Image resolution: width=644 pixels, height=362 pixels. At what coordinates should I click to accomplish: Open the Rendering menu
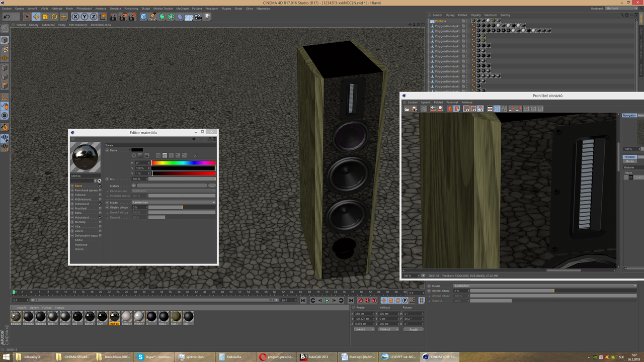point(131,9)
